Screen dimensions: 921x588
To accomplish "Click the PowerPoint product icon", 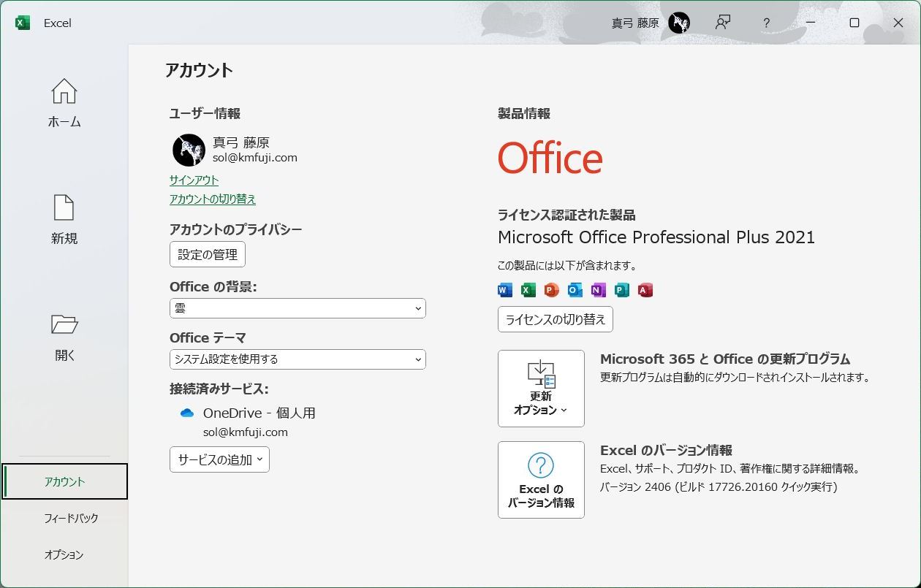I will [x=552, y=290].
